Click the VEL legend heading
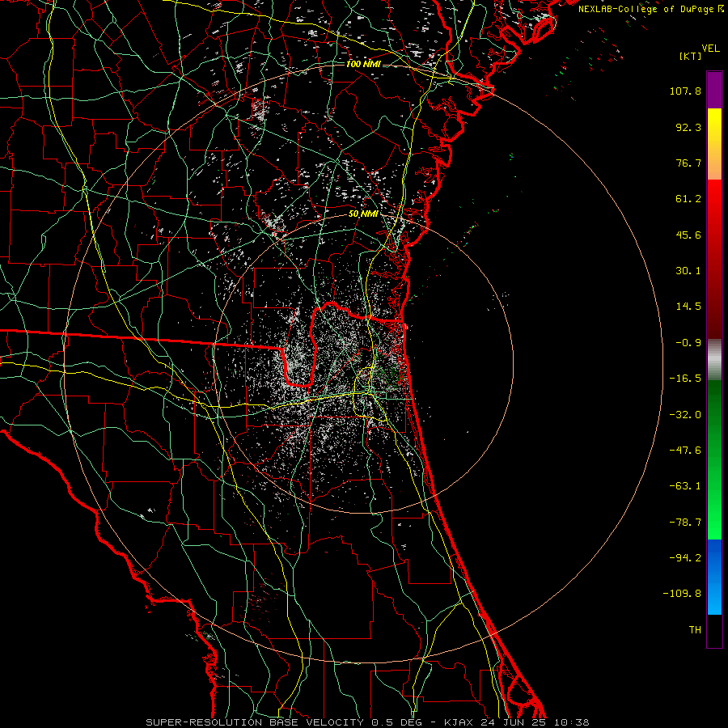The width and height of the screenshot is (728, 728). click(x=710, y=49)
